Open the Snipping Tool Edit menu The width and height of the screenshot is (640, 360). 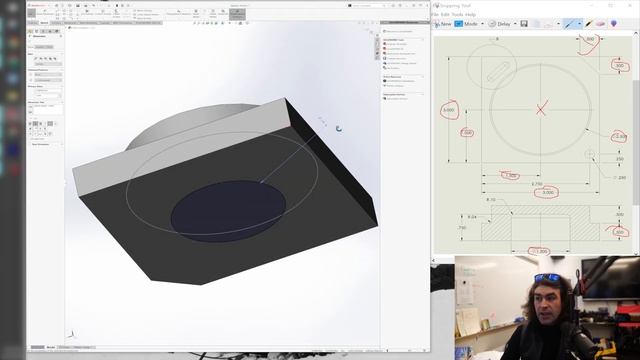[445, 14]
